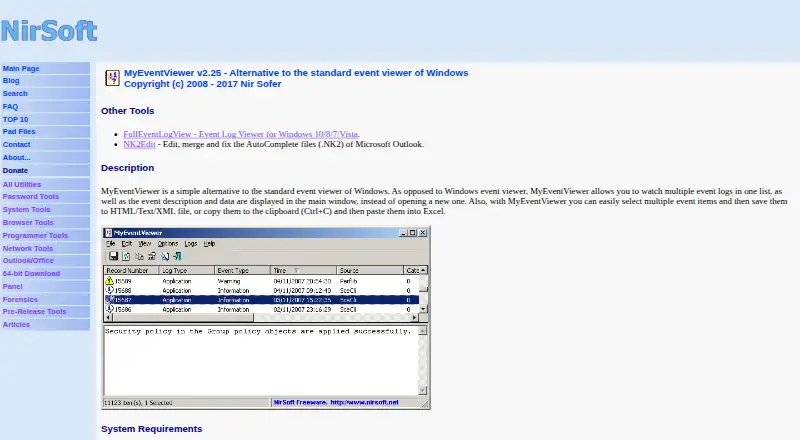Viewport: 800px width, 440px height.
Task: Click the MyEventViewer screenshot image
Action: (266, 317)
